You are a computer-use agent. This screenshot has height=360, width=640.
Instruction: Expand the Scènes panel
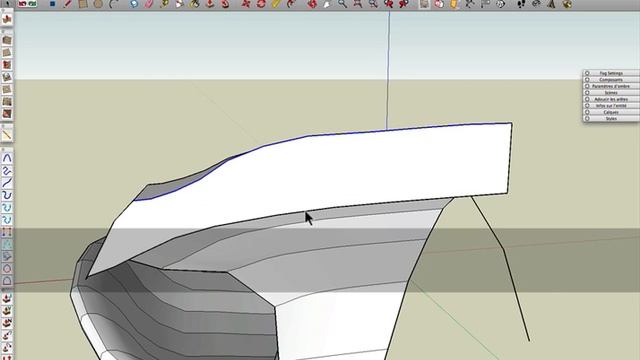click(611, 93)
